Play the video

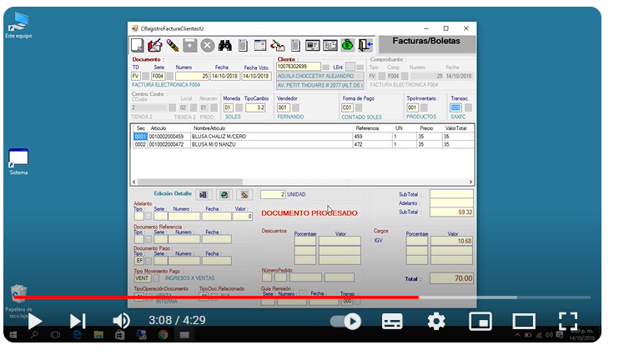click(35, 321)
